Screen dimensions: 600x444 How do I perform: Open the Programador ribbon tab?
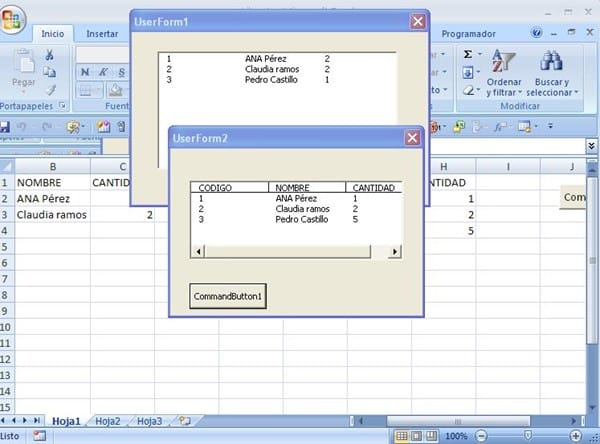click(x=468, y=34)
